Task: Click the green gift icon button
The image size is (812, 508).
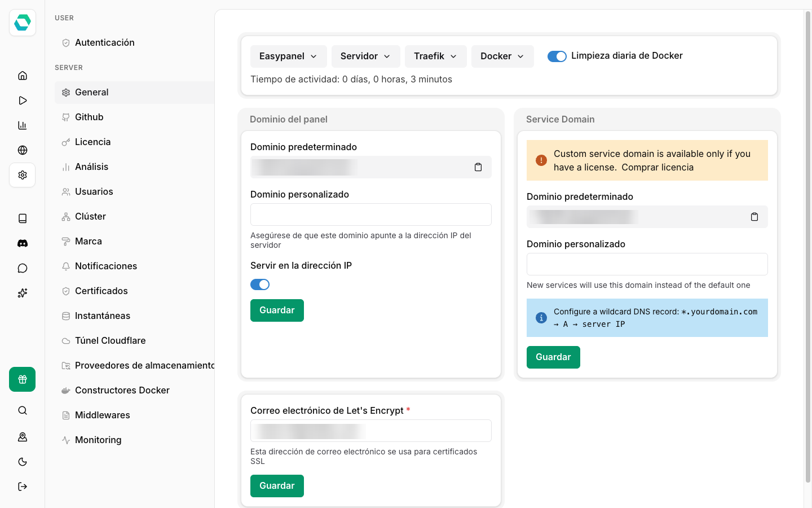Action: coord(23,379)
